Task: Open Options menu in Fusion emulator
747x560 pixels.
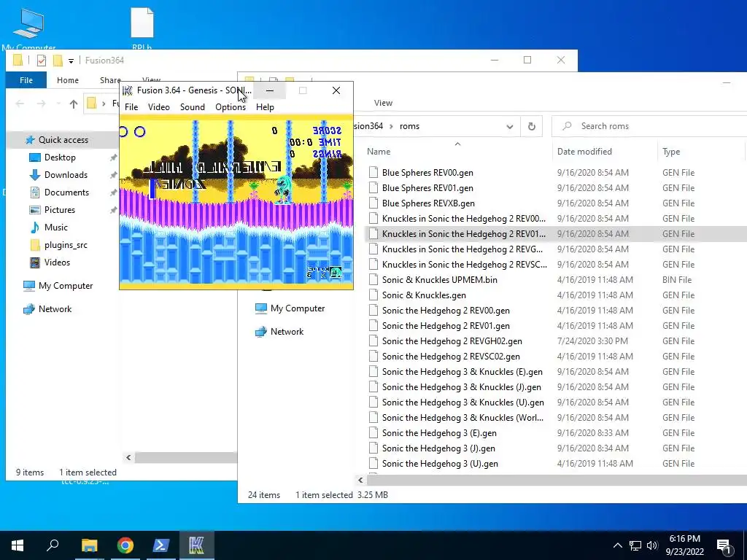Action: pyautogui.click(x=231, y=107)
